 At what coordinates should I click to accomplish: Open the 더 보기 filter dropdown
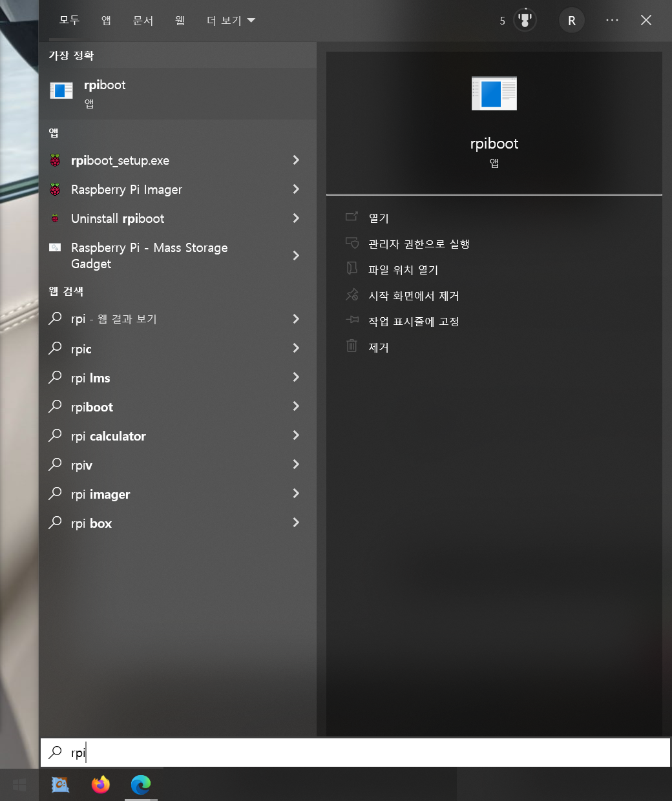231,21
